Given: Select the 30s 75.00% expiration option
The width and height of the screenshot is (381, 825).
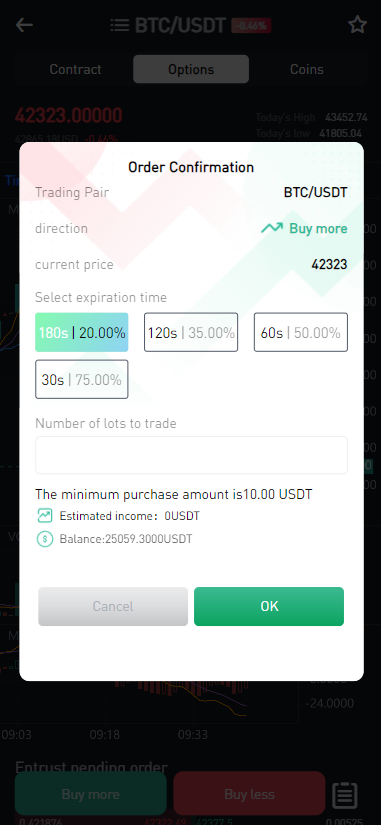Looking at the screenshot, I should (82, 379).
